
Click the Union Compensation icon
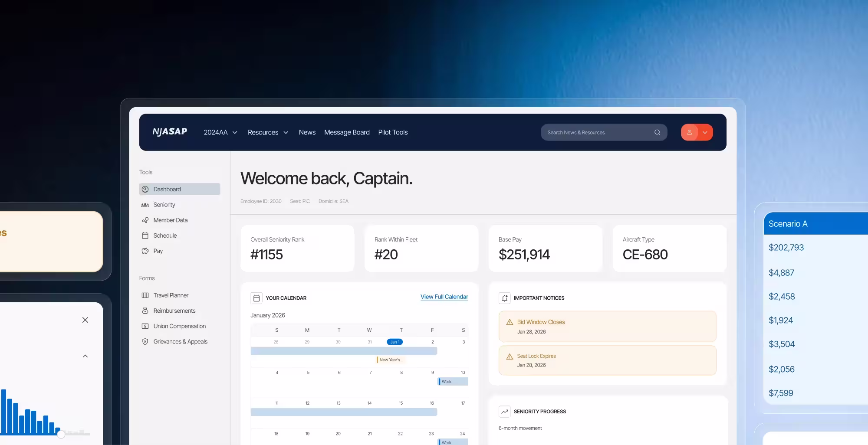tap(145, 326)
